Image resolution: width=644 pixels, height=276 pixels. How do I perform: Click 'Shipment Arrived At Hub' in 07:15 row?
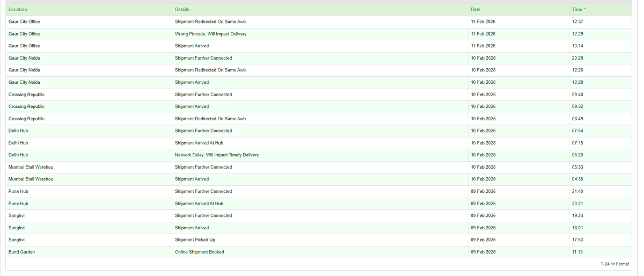click(x=199, y=143)
